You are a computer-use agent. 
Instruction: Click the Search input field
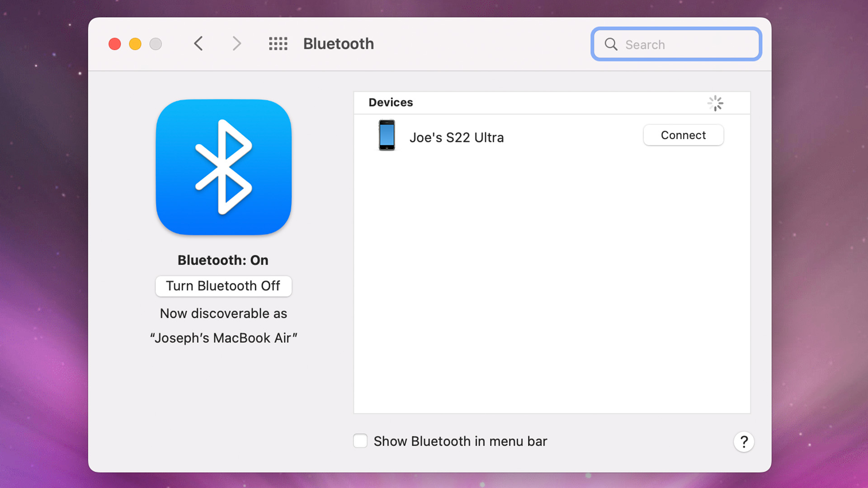point(676,44)
